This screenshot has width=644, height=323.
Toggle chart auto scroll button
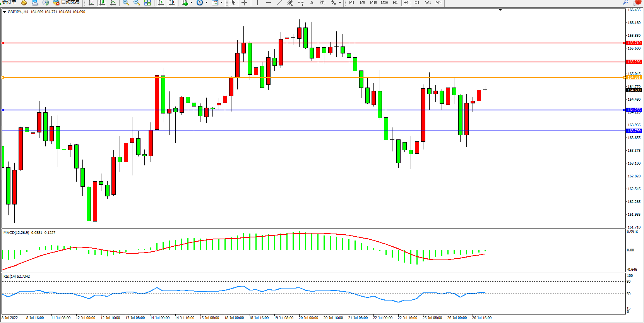(161, 3)
